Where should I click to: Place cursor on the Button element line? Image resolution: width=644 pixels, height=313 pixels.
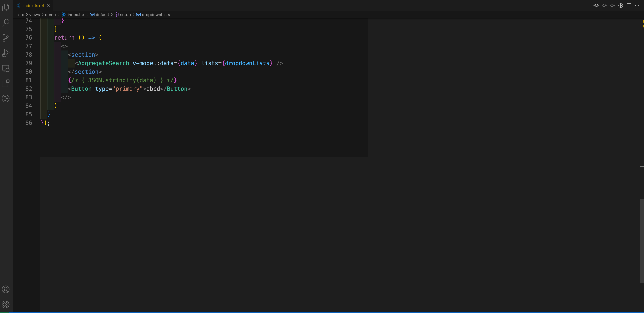click(125, 89)
